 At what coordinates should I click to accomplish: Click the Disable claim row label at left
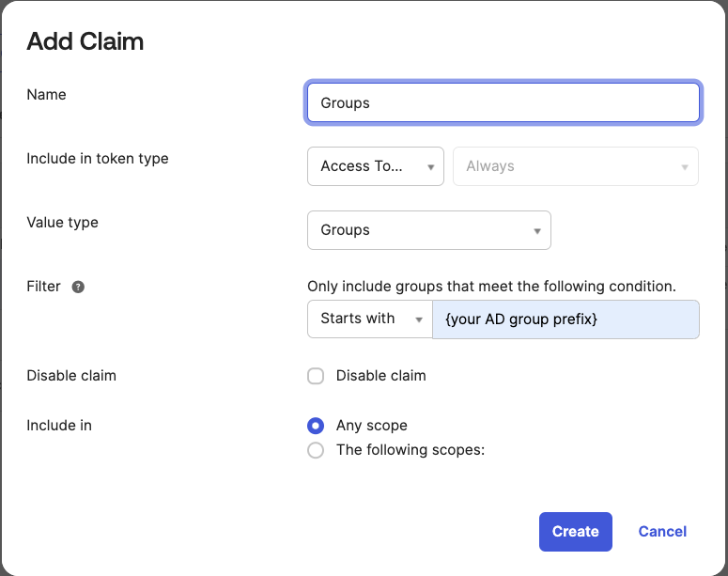(71, 376)
